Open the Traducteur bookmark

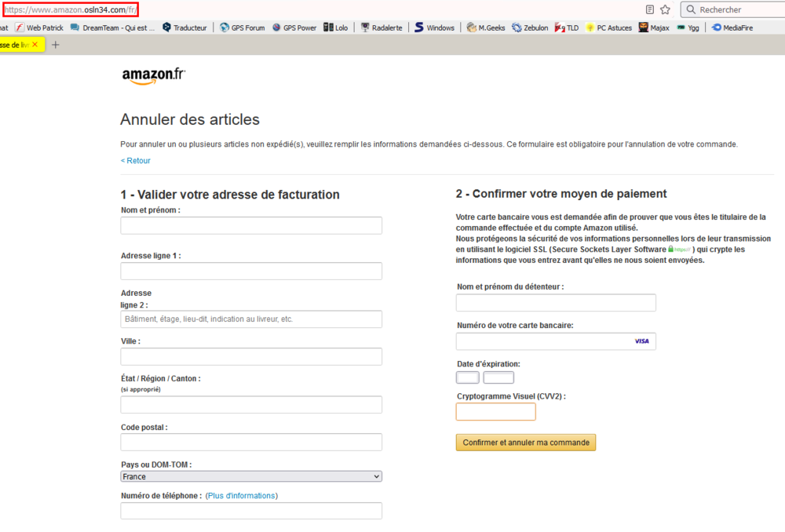point(185,27)
